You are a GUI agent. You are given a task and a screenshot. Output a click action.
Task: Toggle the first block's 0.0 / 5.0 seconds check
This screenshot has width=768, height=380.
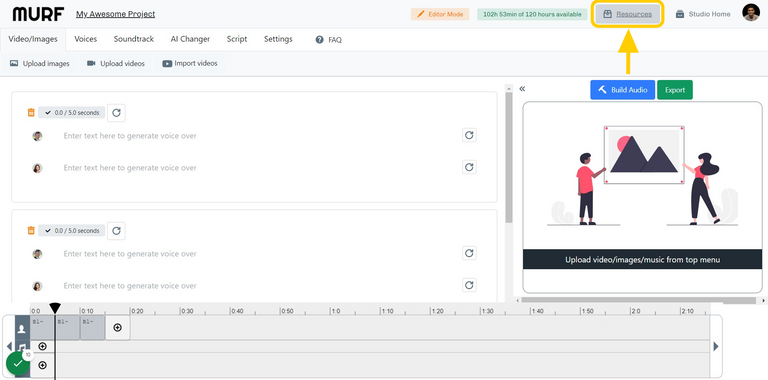pyautogui.click(x=72, y=113)
